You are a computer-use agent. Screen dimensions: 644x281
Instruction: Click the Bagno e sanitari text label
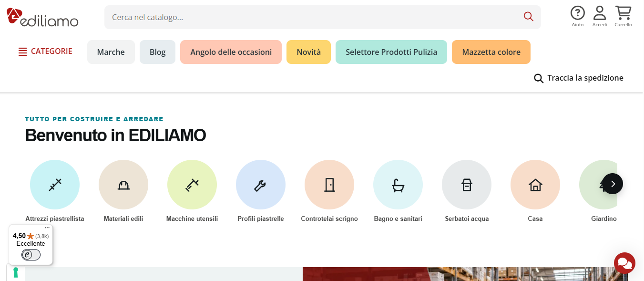click(398, 219)
